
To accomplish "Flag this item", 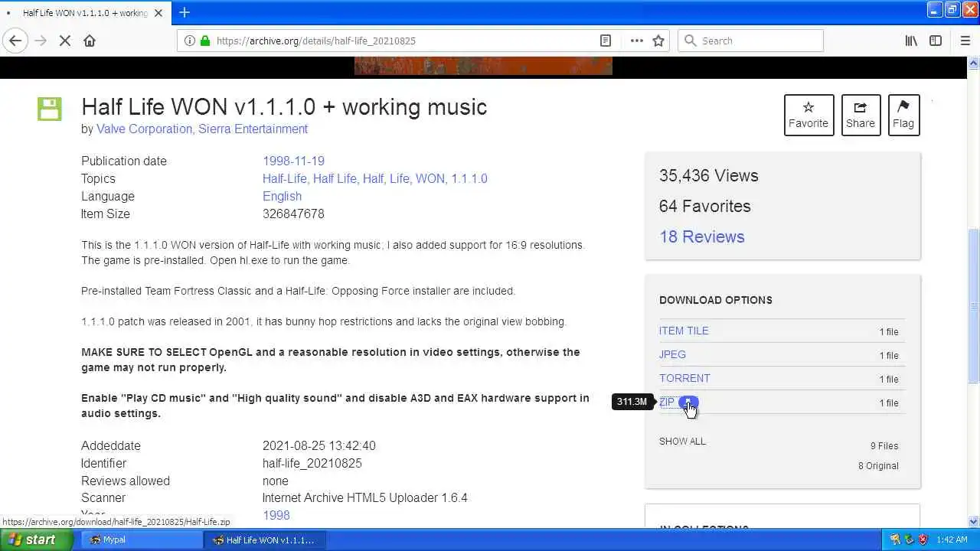I will [903, 115].
